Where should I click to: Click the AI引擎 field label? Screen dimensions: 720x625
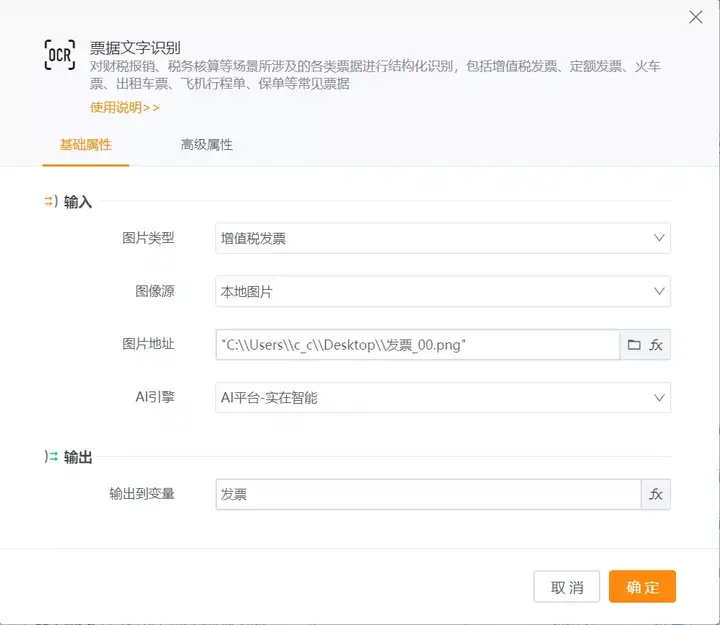point(155,397)
